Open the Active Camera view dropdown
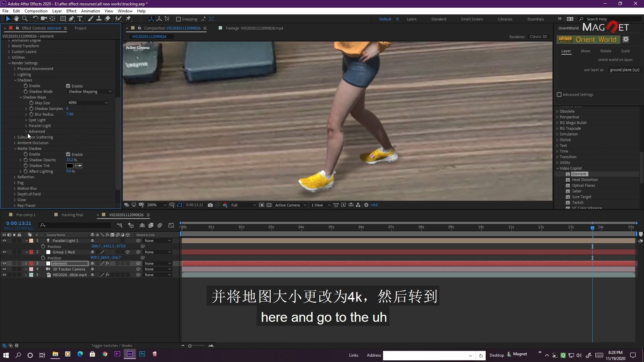The height and width of the screenshot is (362, 644). coord(290,205)
